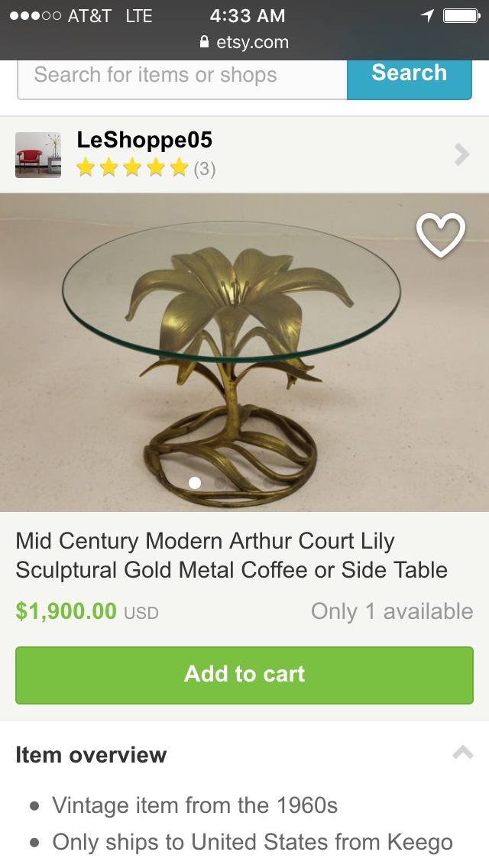This screenshot has height=868, width=489.
Task: Tap the location arrow status icon
Action: click(x=427, y=15)
